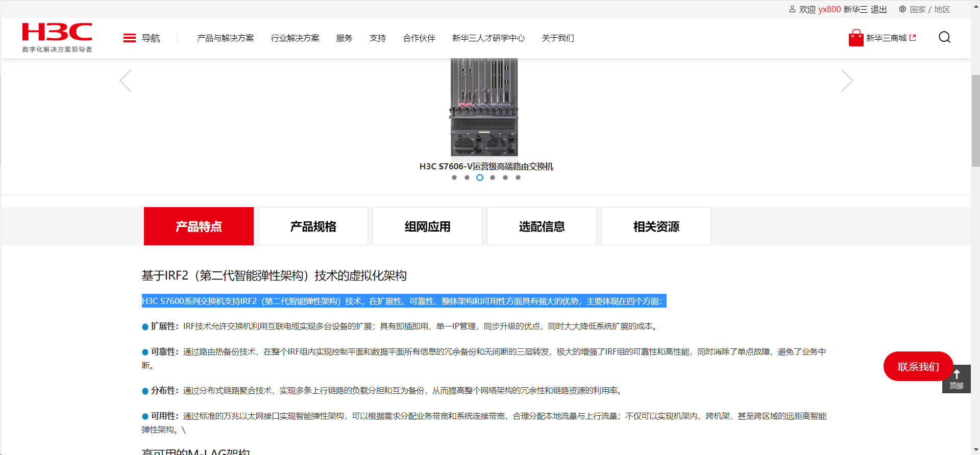Click the user profile icon beside 欢迎

tap(792, 9)
